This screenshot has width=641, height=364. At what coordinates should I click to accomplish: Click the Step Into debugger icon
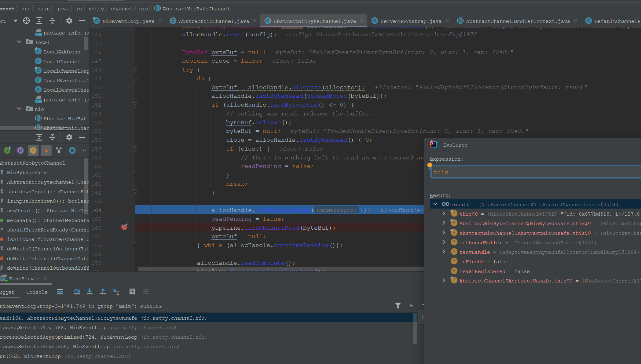(x=90, y=292)
